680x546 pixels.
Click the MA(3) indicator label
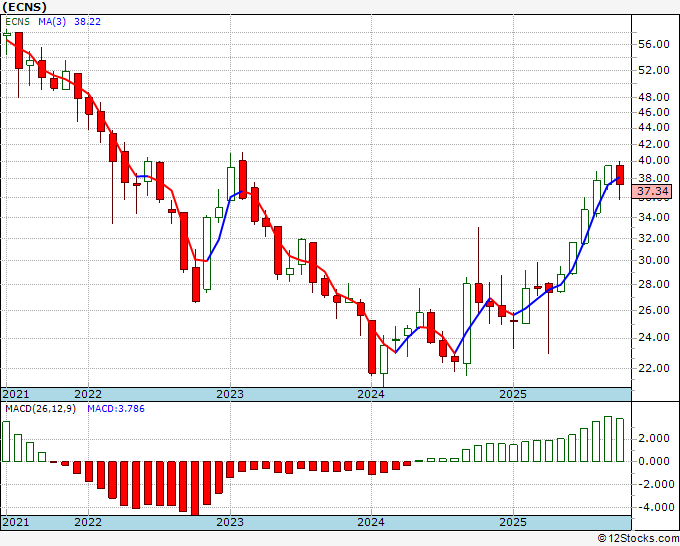tap(52, 22)
